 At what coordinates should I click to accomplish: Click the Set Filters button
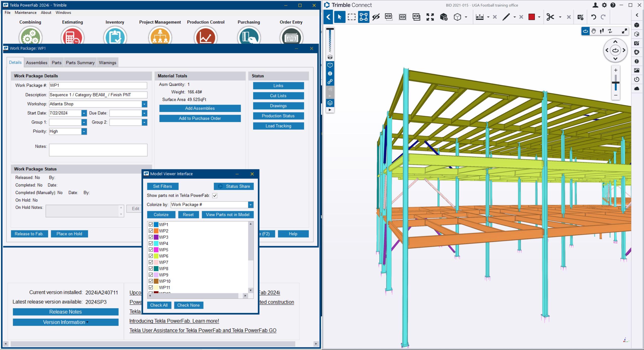(x=163, y=186)
